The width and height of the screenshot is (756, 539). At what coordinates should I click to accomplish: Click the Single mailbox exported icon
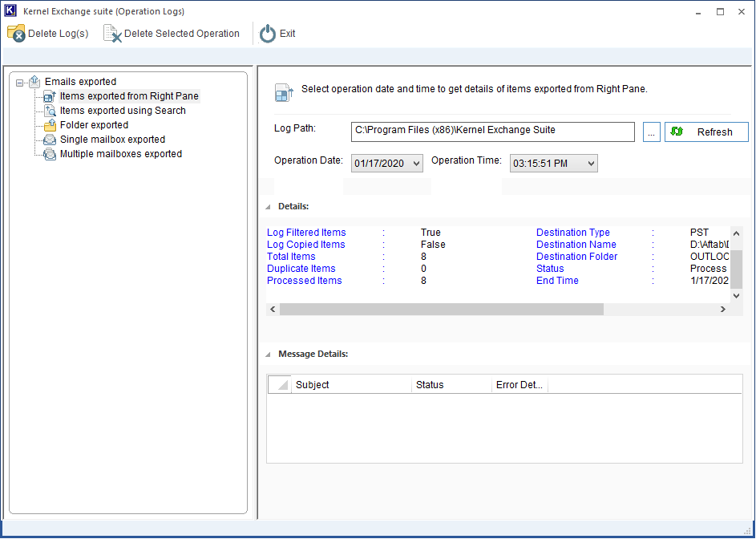pyautogui.click(x=50, y=140)
